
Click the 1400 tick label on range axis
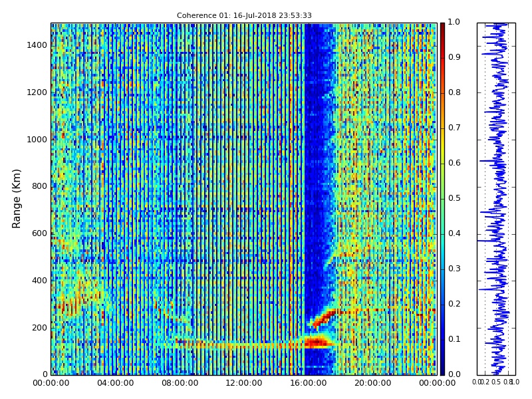coord(37,45)
